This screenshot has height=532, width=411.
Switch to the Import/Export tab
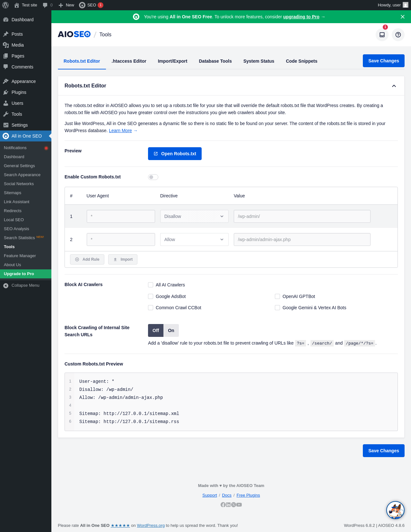pyautogui.click(x=172, y=61)
